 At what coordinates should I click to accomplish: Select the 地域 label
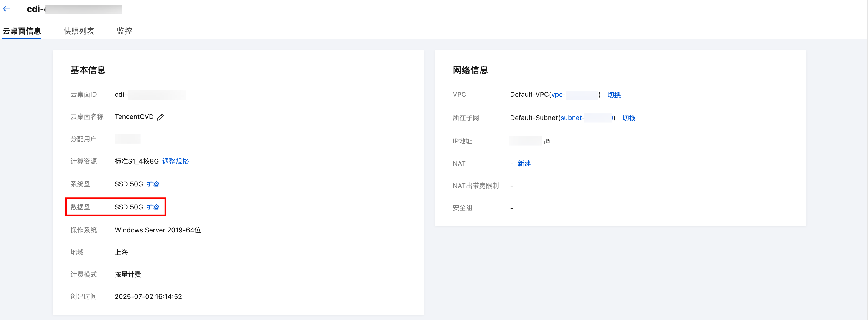tap(77, 252)
